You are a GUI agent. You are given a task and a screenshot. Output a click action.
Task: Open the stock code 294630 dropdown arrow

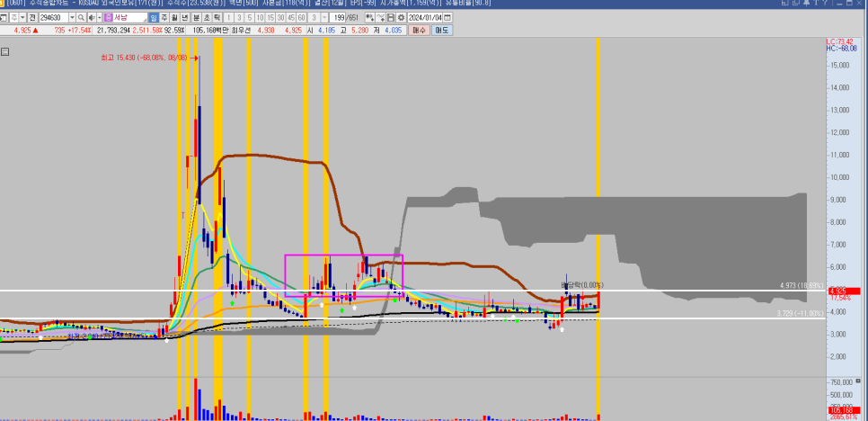72,18
